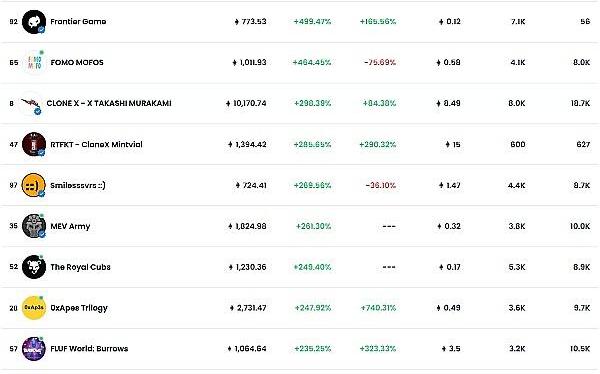Open the Frontier Game collection name
Image resolution: width=600 pixels, height=374 pixels.
point(78,21)
